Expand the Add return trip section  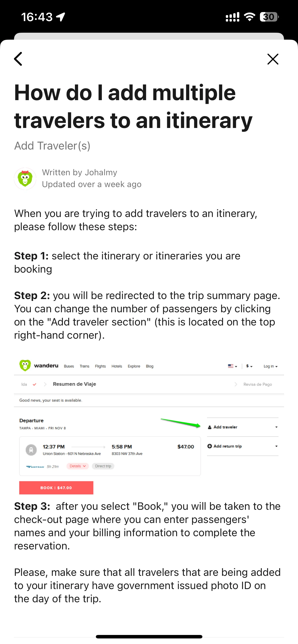point(243,446)
